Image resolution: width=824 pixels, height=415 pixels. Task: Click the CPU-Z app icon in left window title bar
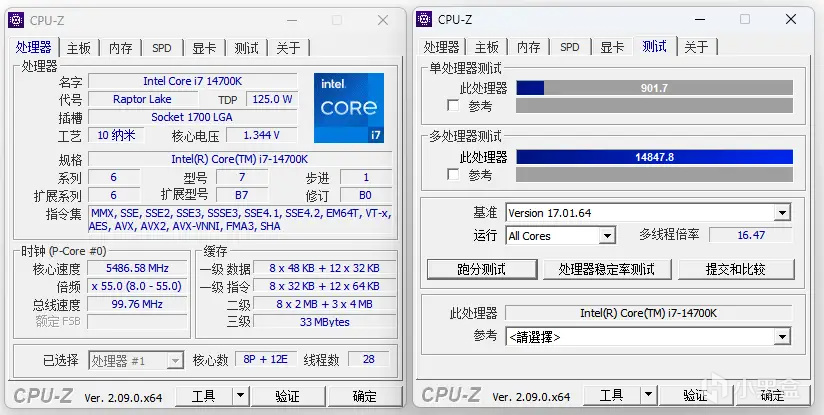click(16, 20)
